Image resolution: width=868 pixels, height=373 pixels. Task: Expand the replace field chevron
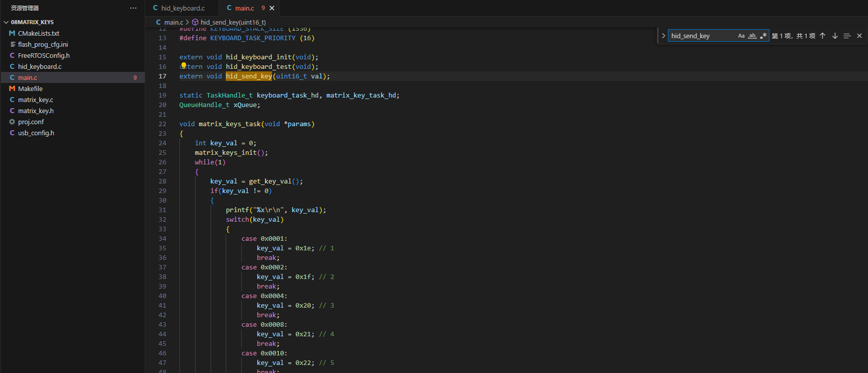click(663, 36)
